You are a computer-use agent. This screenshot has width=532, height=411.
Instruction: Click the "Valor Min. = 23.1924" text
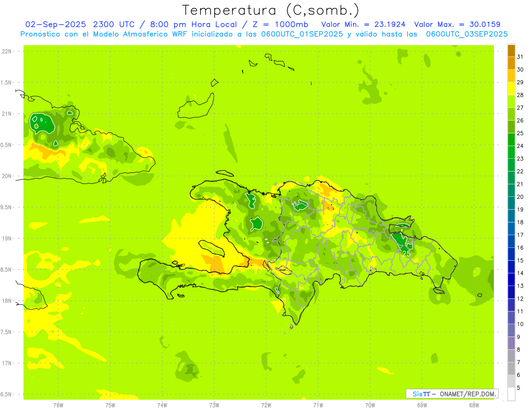coord(364,24)
